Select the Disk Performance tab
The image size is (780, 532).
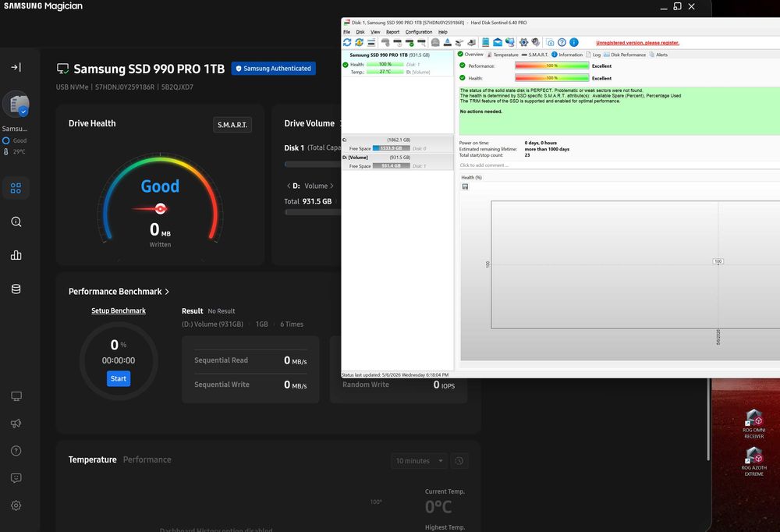625,55
